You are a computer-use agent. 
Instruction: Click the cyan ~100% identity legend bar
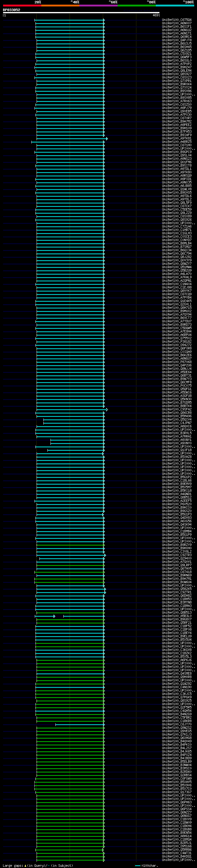pyautogui.click(x=175, y=6)
